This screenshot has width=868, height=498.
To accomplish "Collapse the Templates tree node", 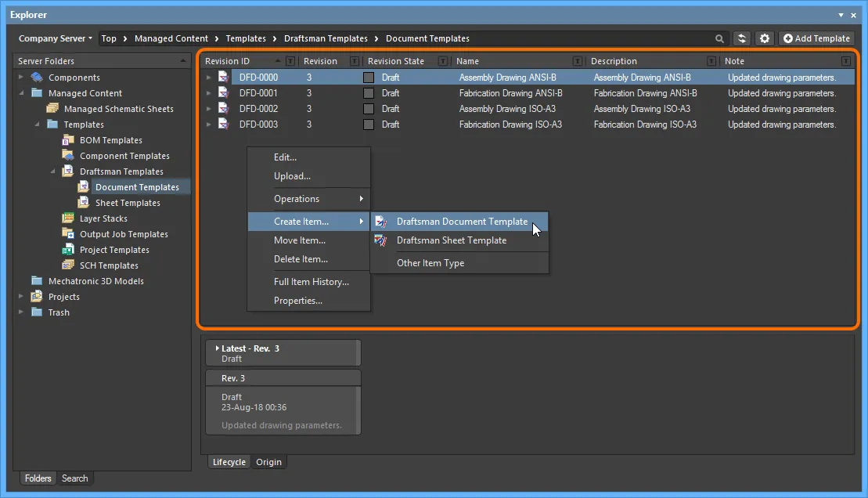I will click(x=37, y=125).
